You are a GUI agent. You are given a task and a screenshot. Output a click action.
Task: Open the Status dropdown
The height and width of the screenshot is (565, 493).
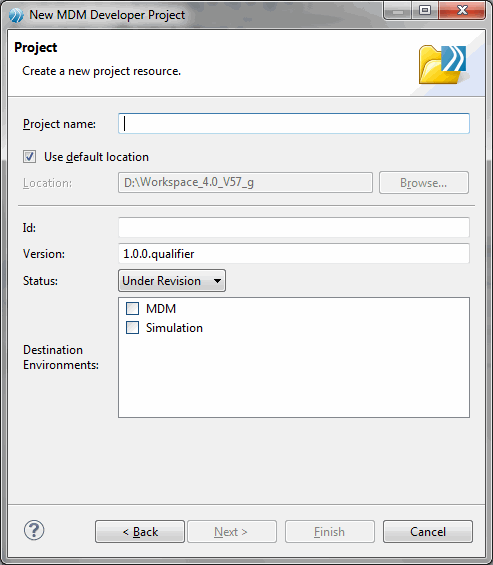tap(172, 280)
